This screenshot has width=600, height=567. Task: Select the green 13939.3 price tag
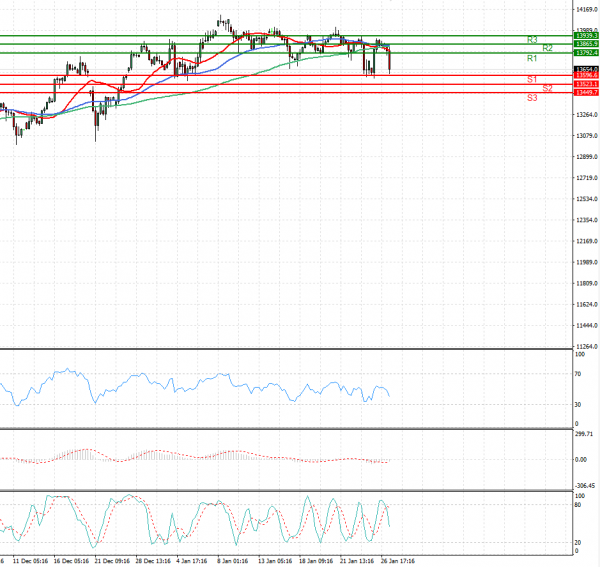coord(586,36)
